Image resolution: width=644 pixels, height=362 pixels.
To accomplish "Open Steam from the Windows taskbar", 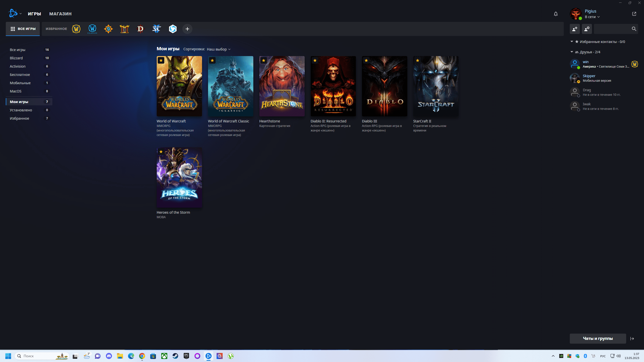I will point(175,356).
